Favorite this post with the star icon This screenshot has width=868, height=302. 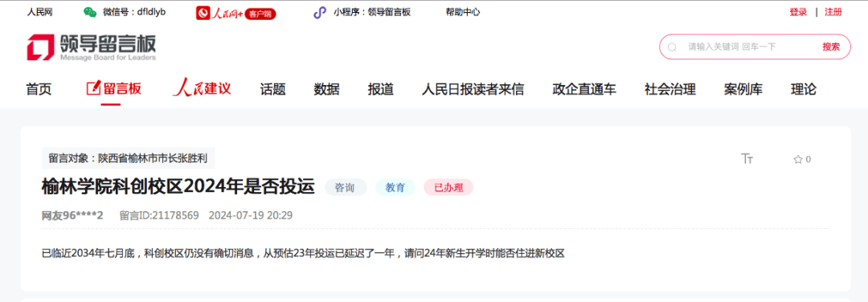click(798, 159)
